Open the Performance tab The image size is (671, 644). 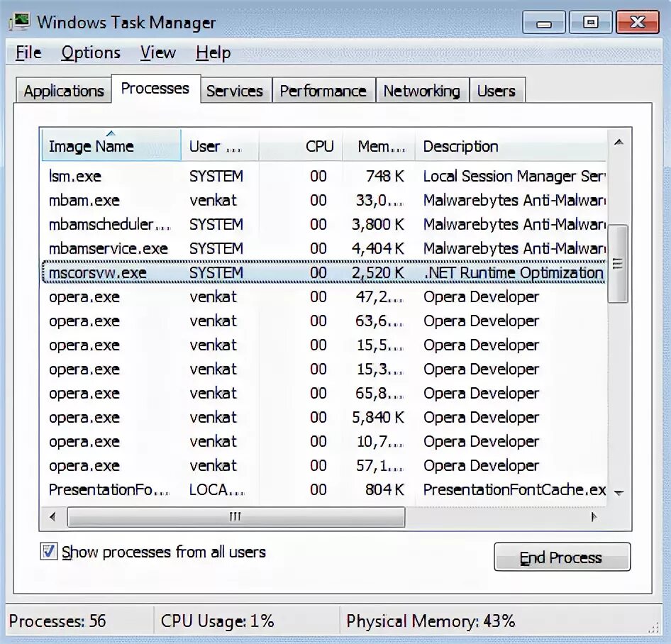323,91
